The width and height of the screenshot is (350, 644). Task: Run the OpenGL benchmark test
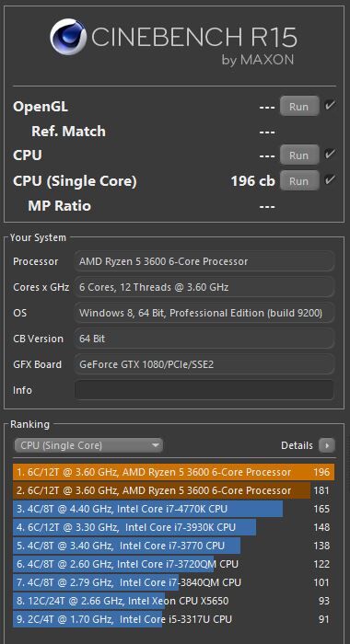[x=299, y=107]
